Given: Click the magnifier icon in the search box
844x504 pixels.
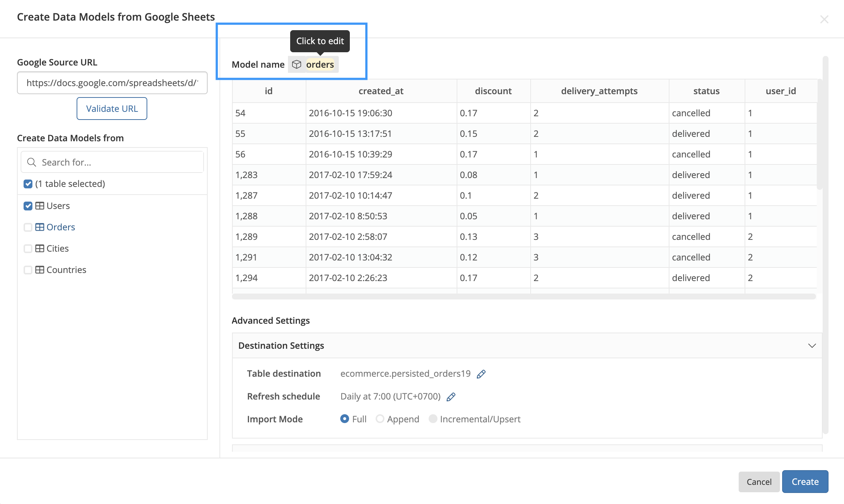Looking at the screenshot, I should [x=32, y=162].
